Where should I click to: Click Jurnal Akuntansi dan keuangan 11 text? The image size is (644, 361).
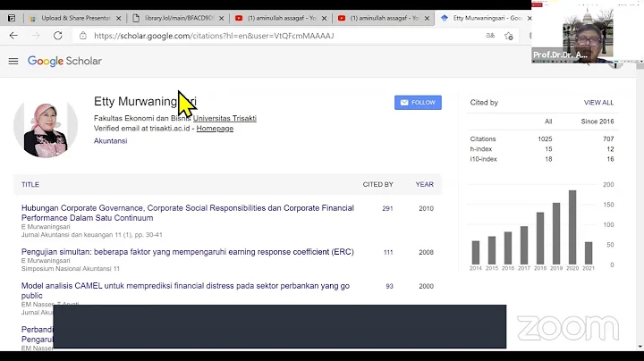pos(91,235)
